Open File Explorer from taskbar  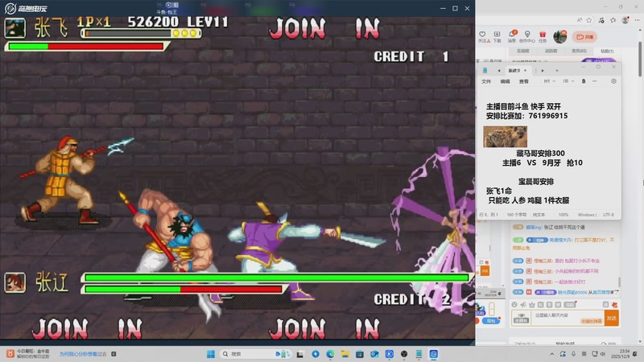pos(345,354)
